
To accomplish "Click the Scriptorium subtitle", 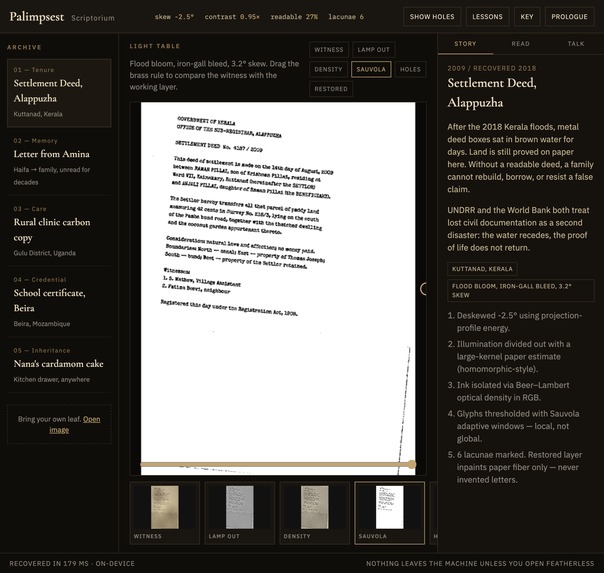I will pos(93,18).
